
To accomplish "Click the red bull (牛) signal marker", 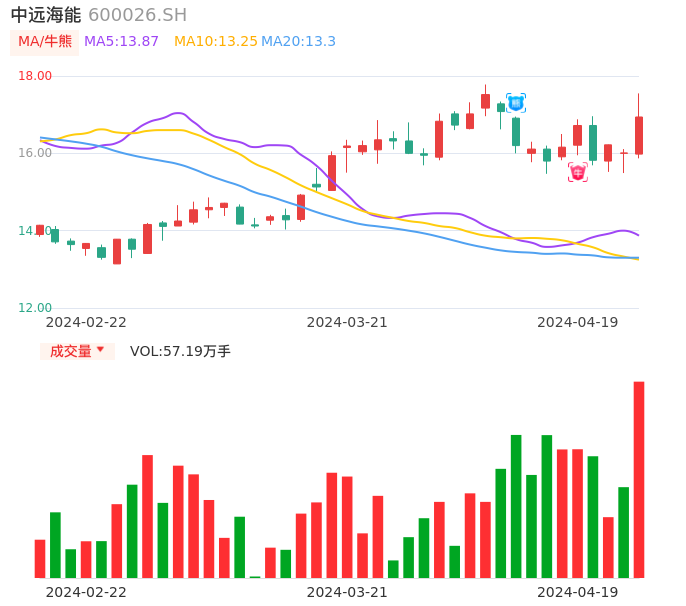I will click(578, 172).
